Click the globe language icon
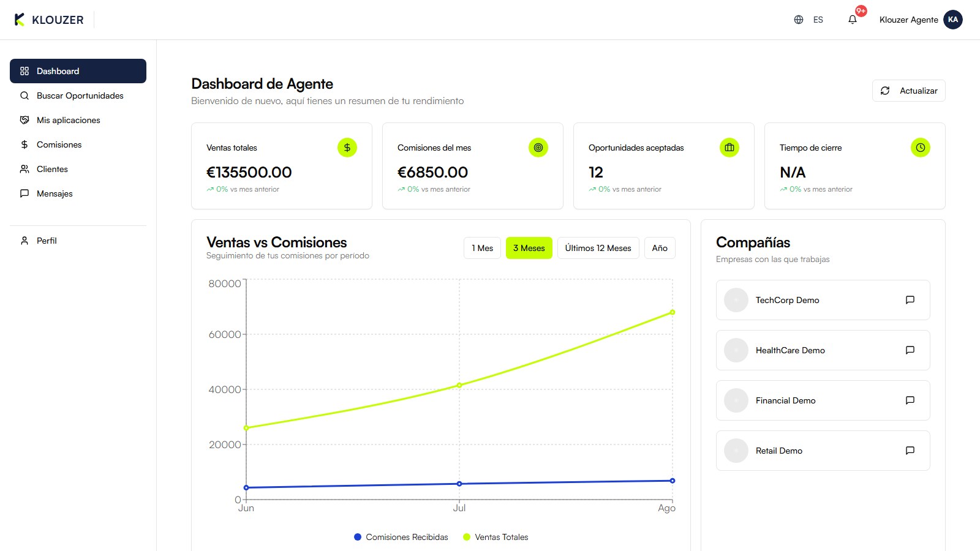 point(799,20)
